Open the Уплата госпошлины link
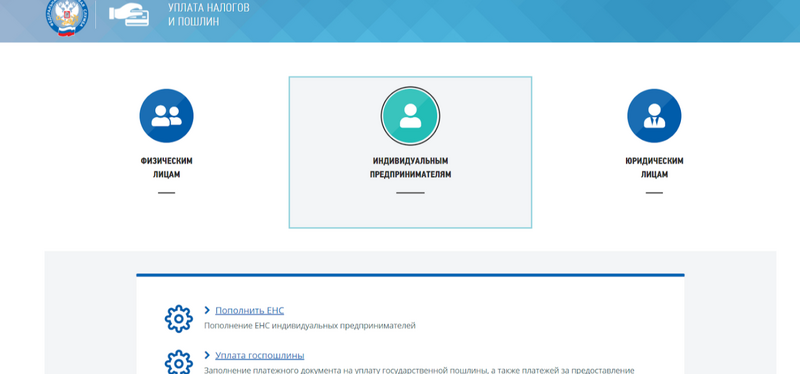Screen dimensions: 800x374 click(260, 355)
